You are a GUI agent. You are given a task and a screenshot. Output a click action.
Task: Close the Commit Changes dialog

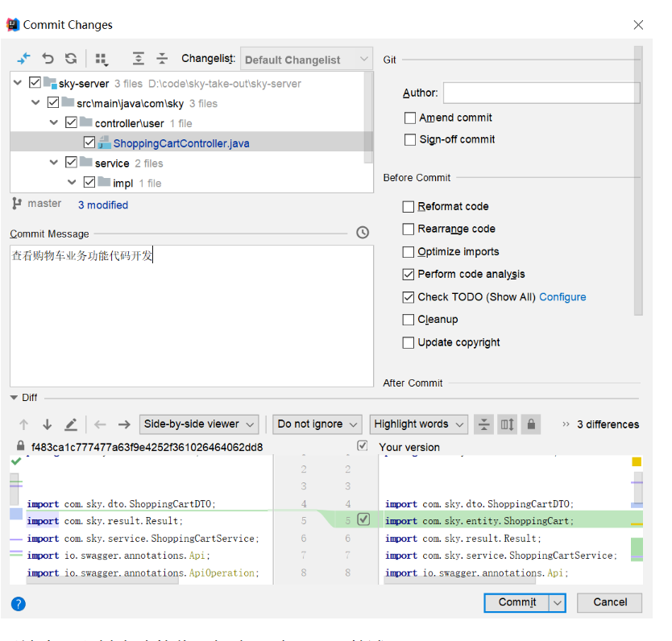pos(638,25)
